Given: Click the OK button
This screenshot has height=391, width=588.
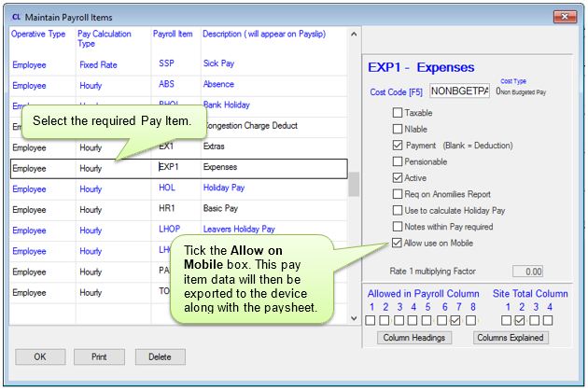Looking at the screenshot, I should [x=40, y=356].
